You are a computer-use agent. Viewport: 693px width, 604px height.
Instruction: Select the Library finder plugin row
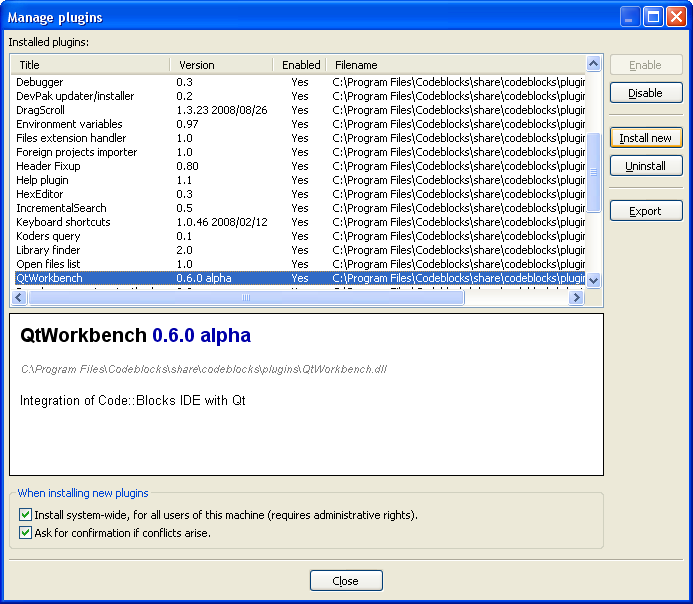pos(47,250)
